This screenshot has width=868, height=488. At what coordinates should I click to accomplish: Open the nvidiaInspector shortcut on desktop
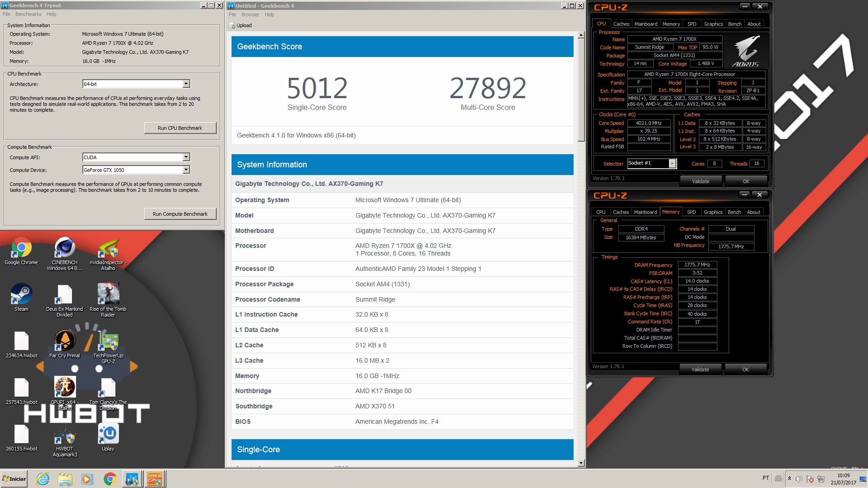[x=108, y=254]
